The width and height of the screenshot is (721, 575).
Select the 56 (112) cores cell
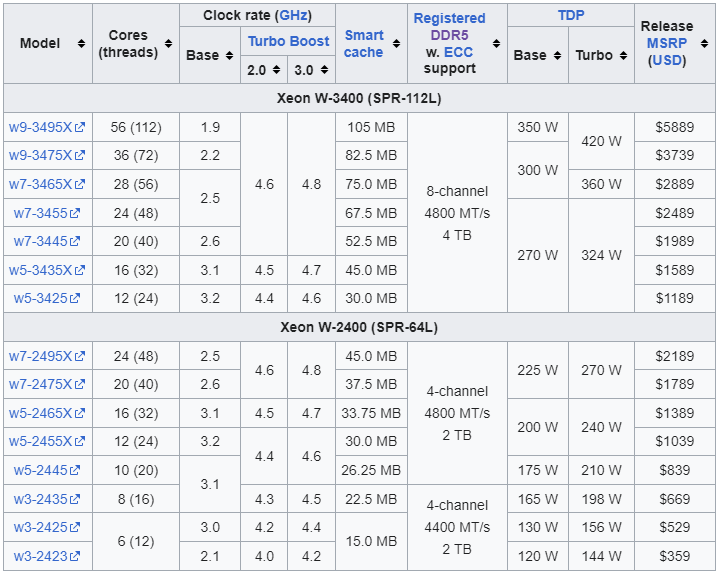tap(136, 127)
